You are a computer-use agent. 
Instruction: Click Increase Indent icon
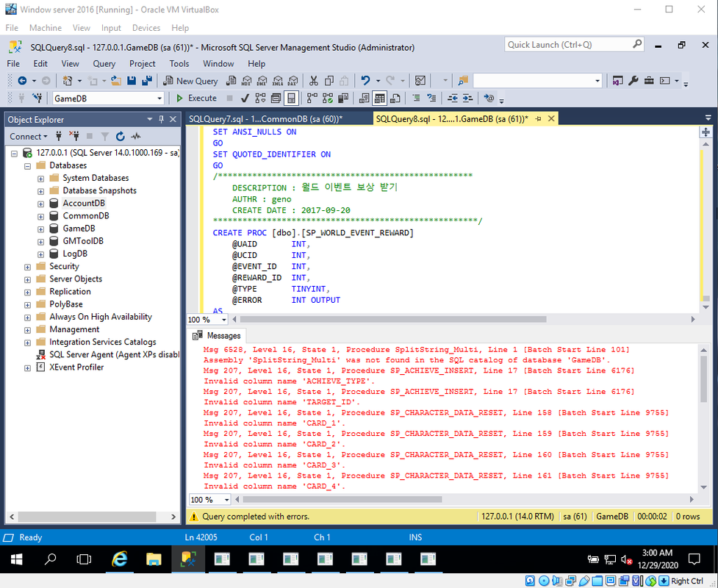click(x=467, y=98)
